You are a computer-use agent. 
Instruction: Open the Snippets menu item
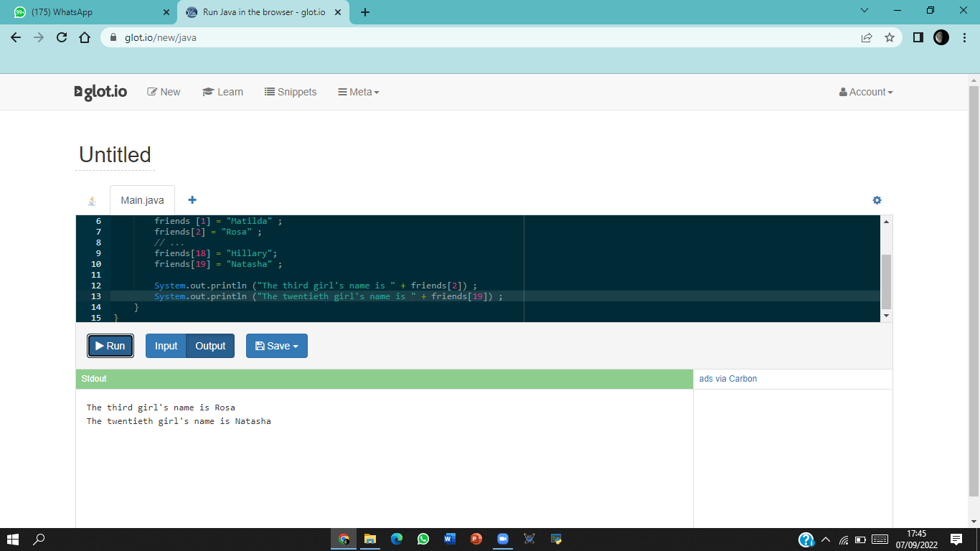pyautogui.click(x=291, y=92)
